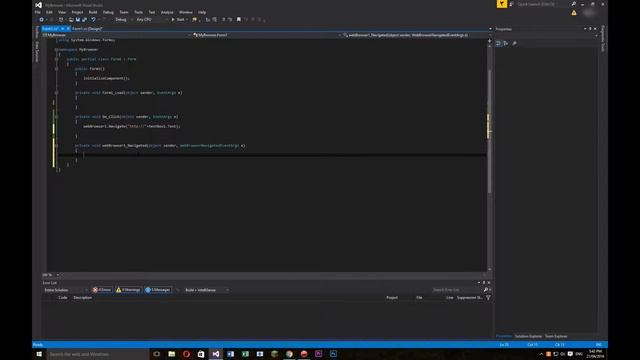
Task: Click the Alphabetical sort icon in Properties
Action: pyautogui.click(x=506, y=43)
